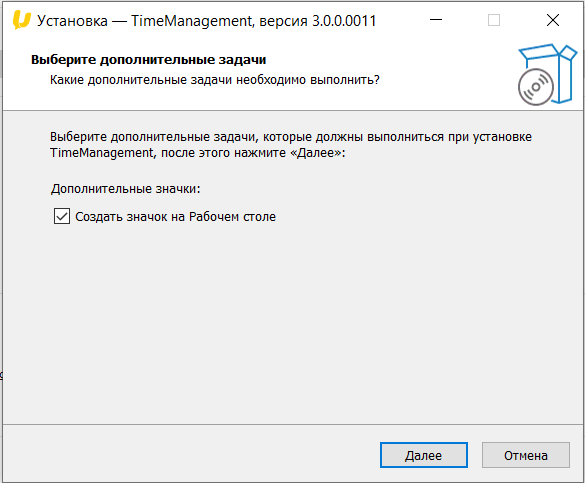Click the yellow TimeManagement logo in title bar
The width and height of the screenshot is (585, 483).
21,20
